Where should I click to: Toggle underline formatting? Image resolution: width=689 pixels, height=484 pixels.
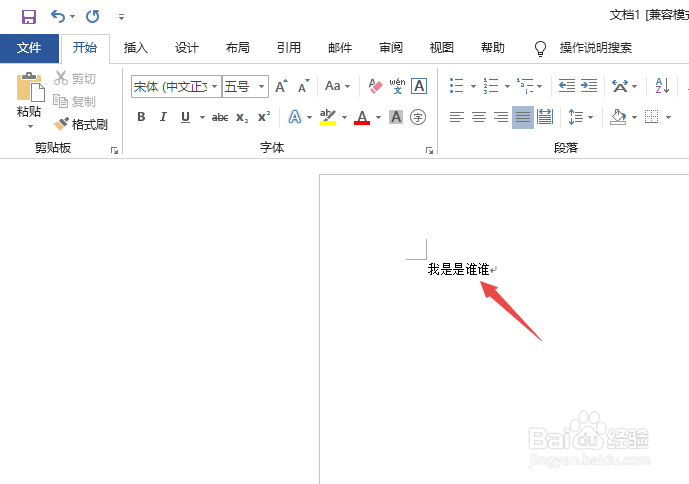[x=185, y=117]
